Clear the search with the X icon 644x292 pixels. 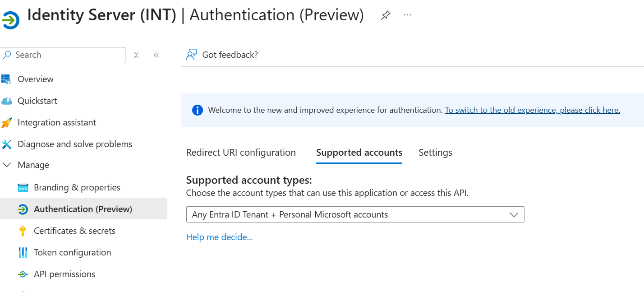coord(136,55)
